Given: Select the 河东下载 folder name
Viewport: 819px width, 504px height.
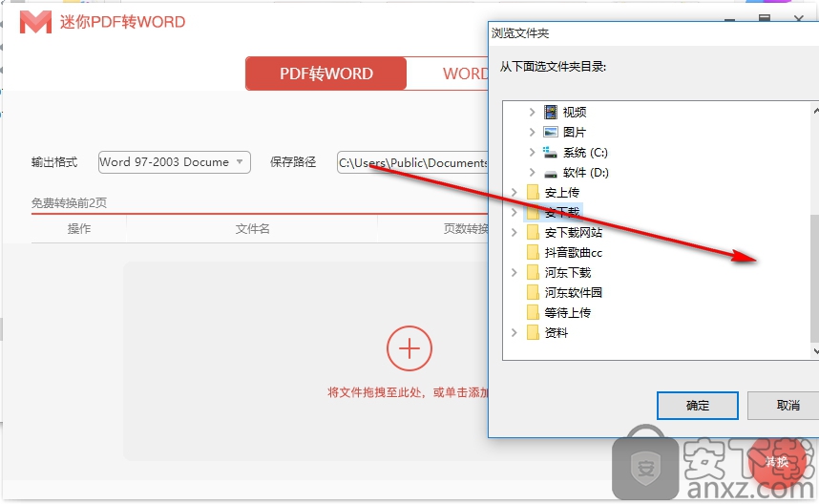Looking at the screenshot, I should coord(568,272).
